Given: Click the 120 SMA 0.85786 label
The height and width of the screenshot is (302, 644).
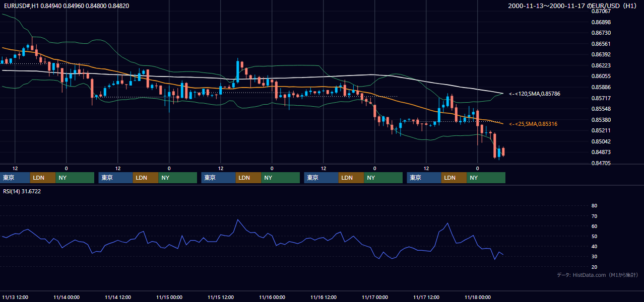Looking at the screenshot, I should 535,94.
